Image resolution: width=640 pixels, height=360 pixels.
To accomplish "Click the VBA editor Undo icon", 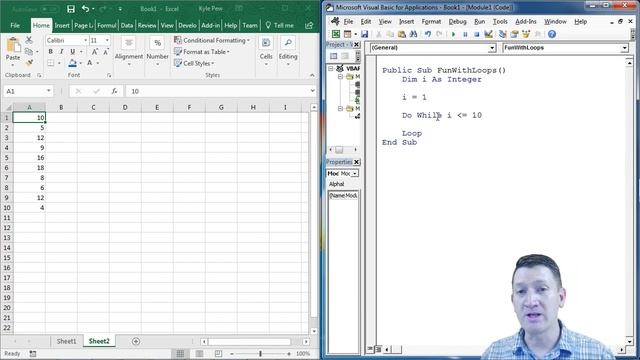I will click(x=427, y=34).
